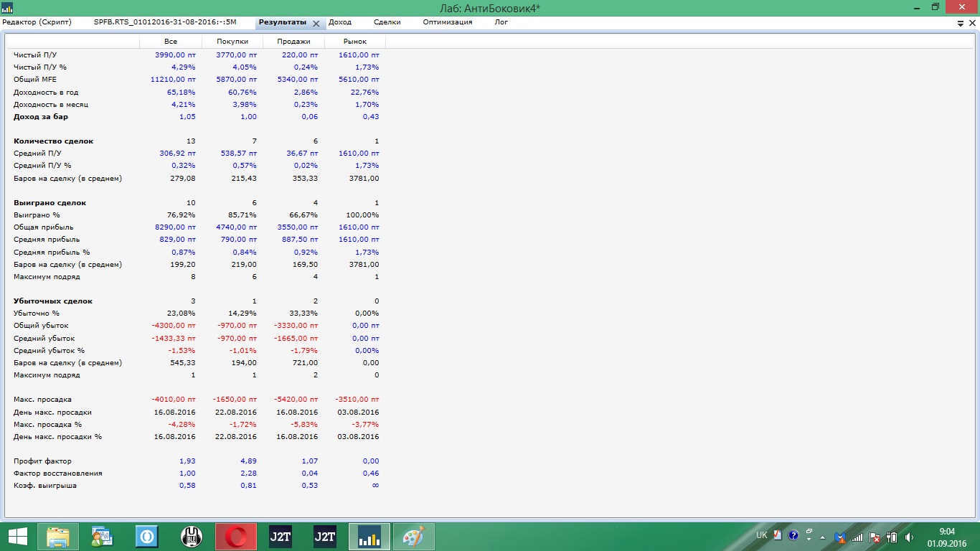Select the Выиграно % value 76,92%
The image size is (980, 551).
[x=182, y=215]
